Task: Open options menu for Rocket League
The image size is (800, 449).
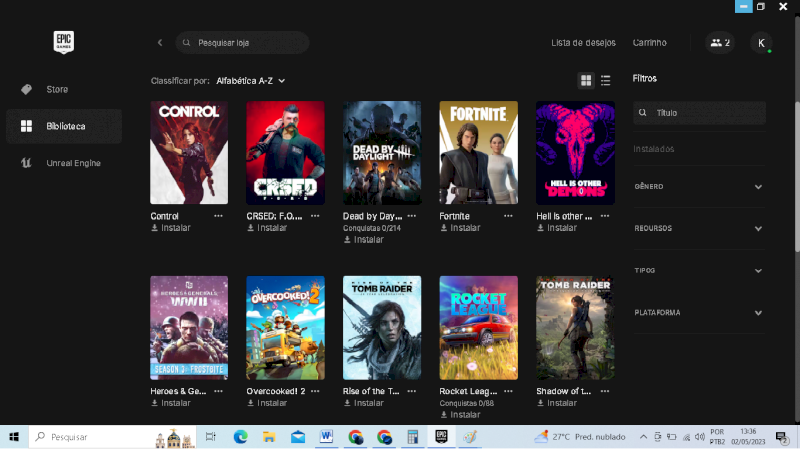Action: tap(508, 391)
